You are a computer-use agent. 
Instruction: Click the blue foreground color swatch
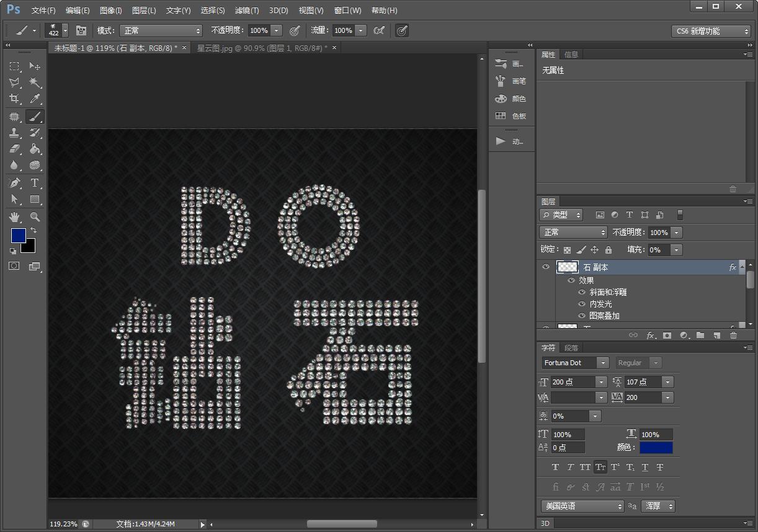(18, 235)
